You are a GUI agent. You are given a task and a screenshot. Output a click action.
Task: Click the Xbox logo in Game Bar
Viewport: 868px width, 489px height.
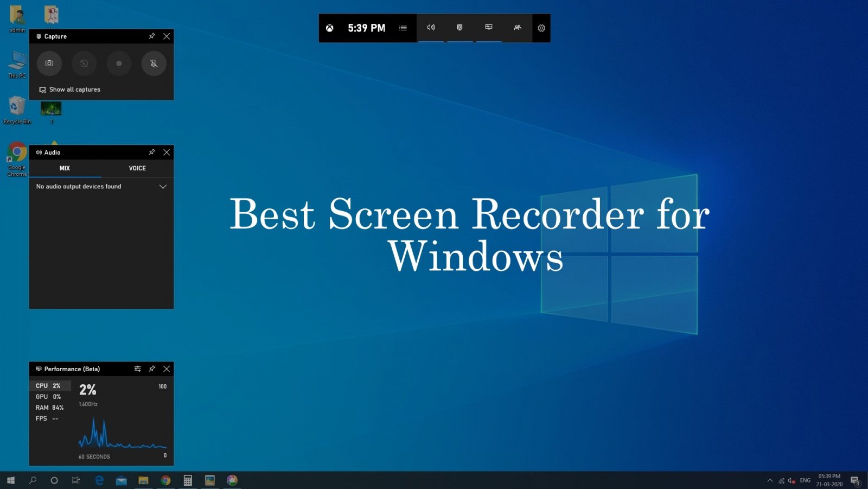tap(329, 28)
